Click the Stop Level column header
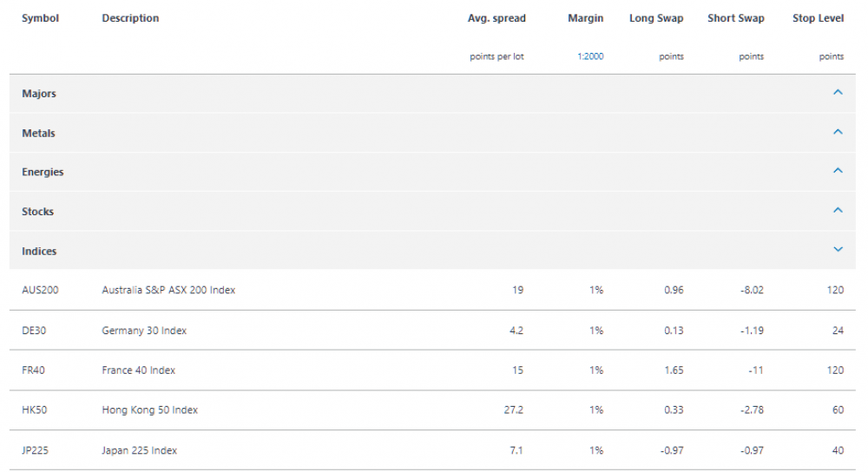Screen dimensions: 868x472 click(818, 18)
